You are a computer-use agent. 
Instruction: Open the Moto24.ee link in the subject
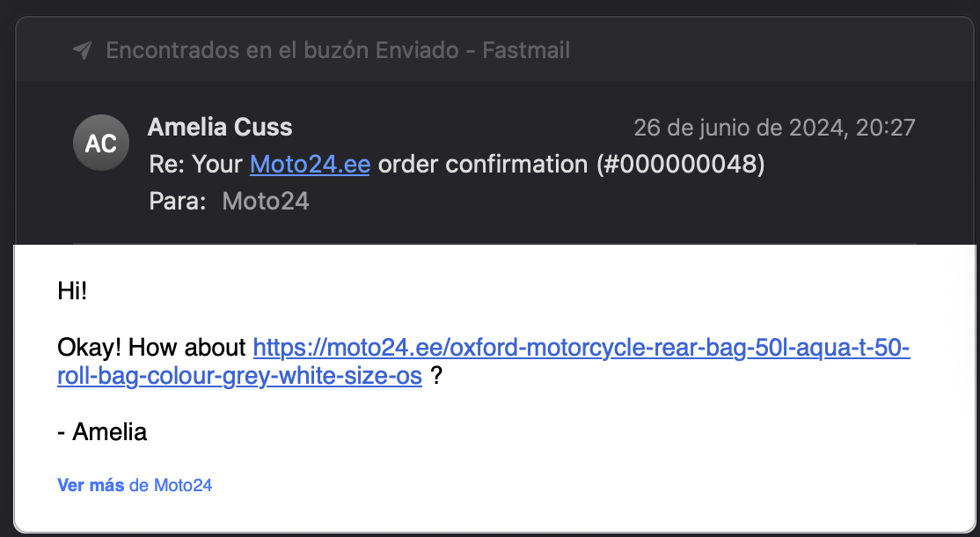click(x=310, y=165)
